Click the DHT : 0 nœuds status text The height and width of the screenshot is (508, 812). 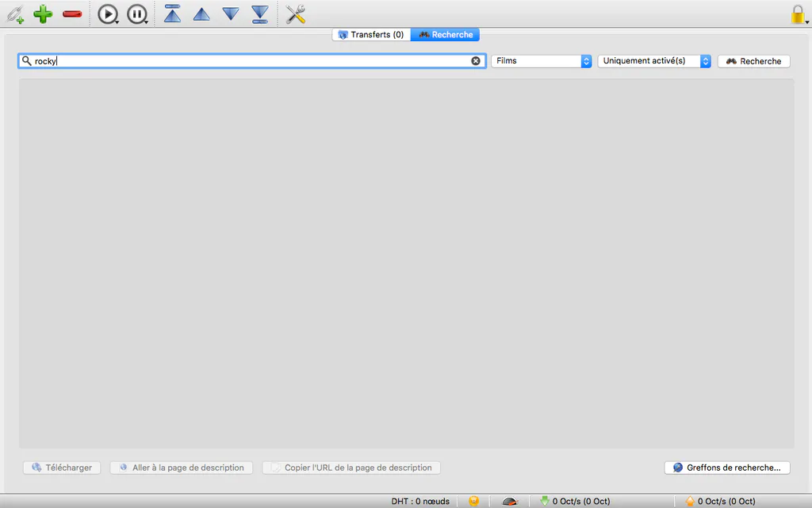pyautogui.click(x=420, y=502)
